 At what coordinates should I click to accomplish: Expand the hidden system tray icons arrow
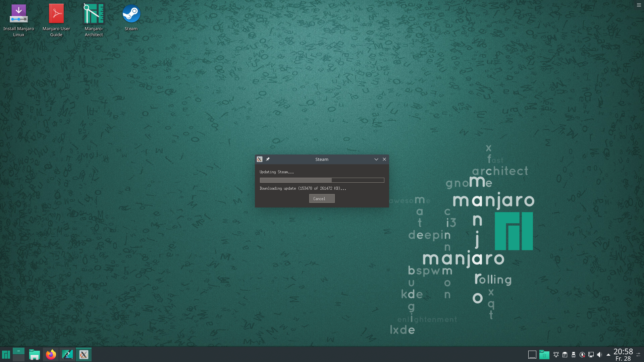coord(608,355)
